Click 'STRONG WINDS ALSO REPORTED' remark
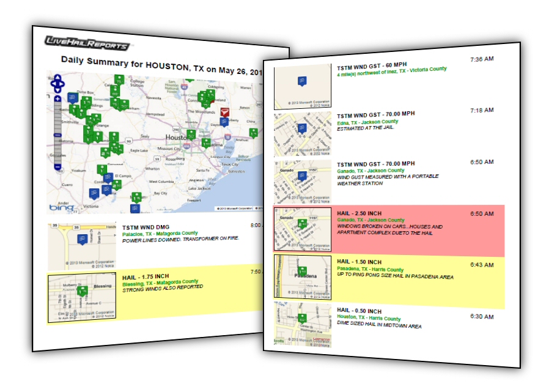The width and height of the screenshot is (557, 392). (163, 288)
